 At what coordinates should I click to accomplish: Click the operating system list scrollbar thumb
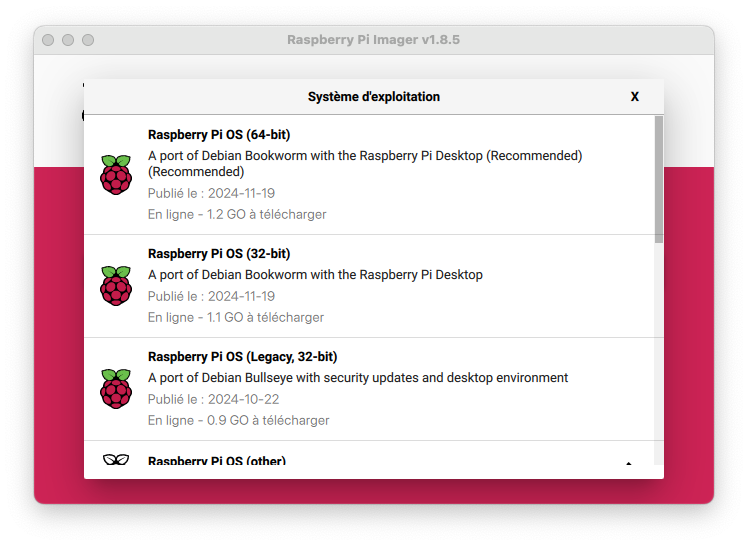click(659, 179)
